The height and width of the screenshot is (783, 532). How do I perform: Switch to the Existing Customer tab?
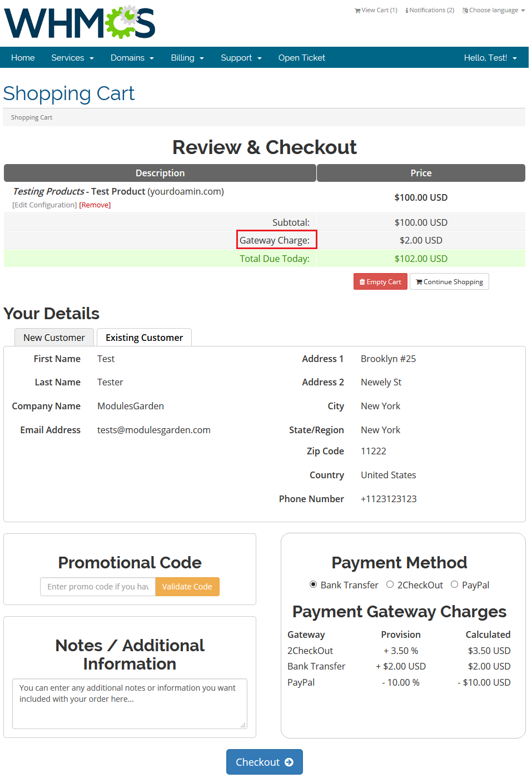point(144,338)
